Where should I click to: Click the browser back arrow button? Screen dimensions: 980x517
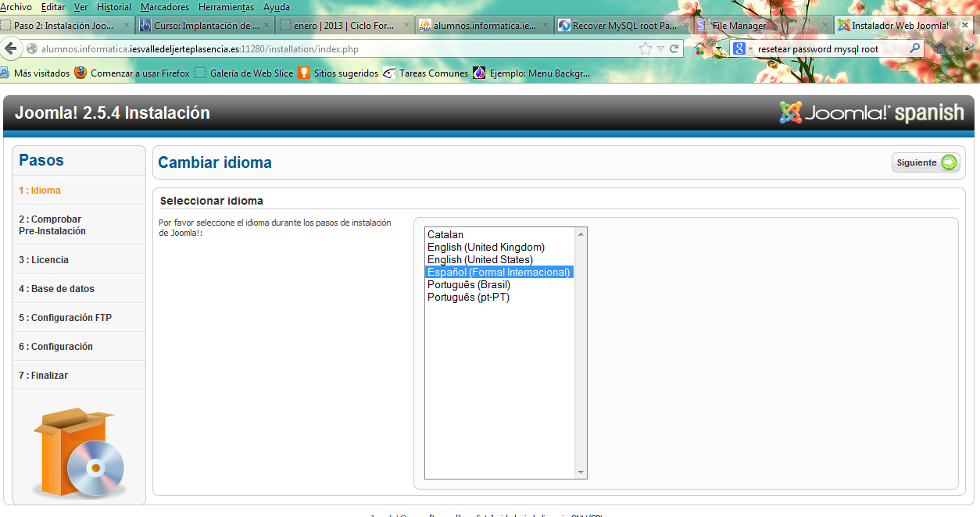click(x=10, y=48)
